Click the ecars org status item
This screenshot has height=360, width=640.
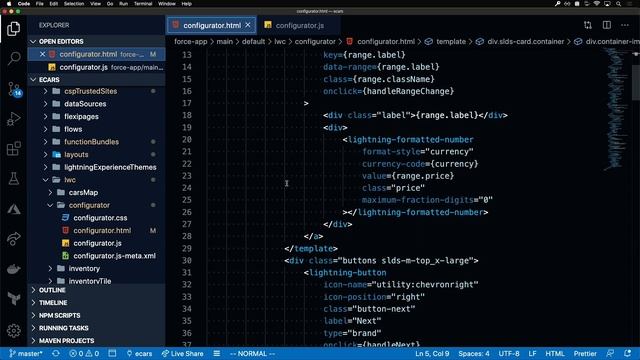(x=139, y=353)
